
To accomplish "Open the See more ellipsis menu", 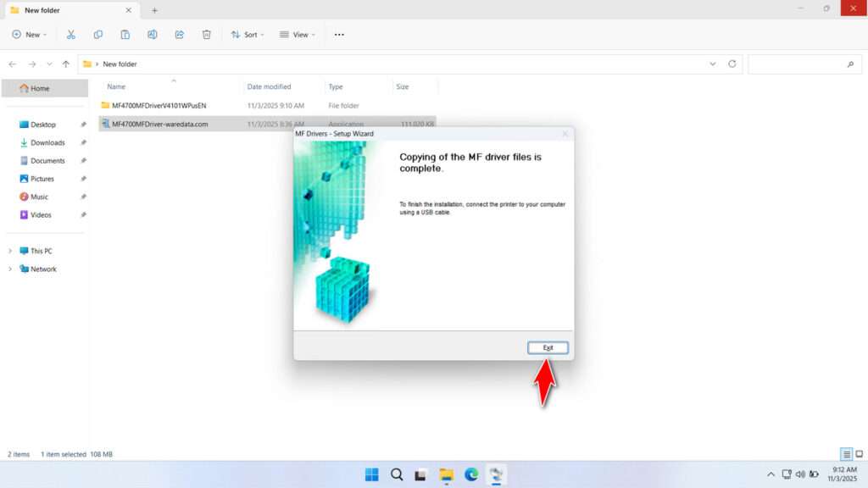I will (338, 34).
